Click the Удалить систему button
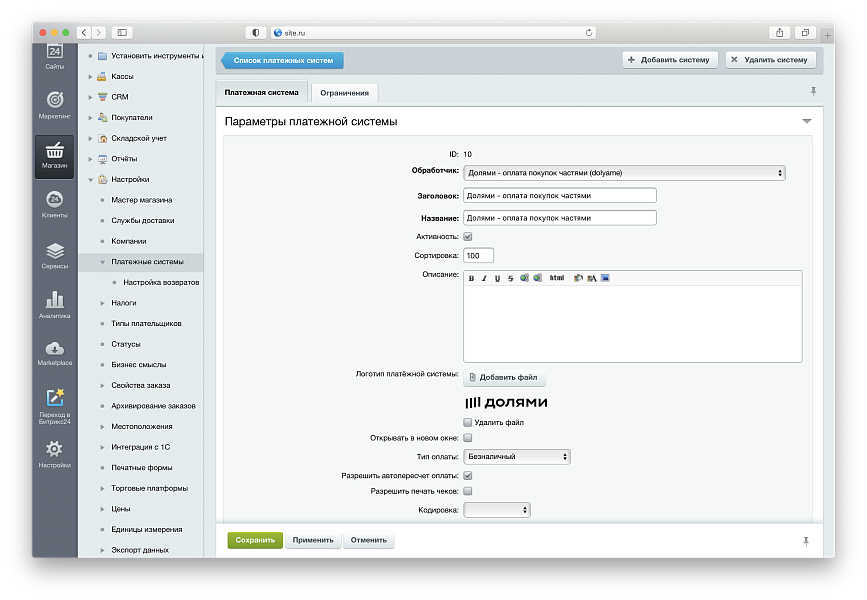Viewport: 867px width, 600px height. 770,60
